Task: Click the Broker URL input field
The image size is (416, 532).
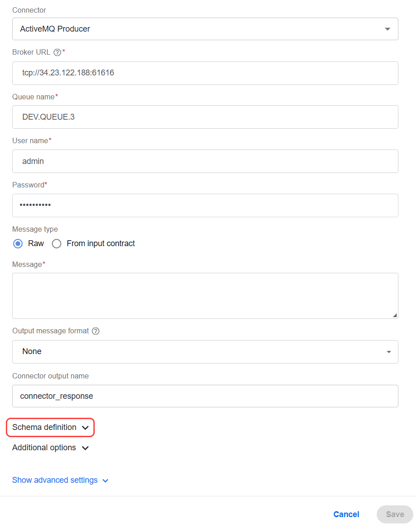Action: pos(205,73)
